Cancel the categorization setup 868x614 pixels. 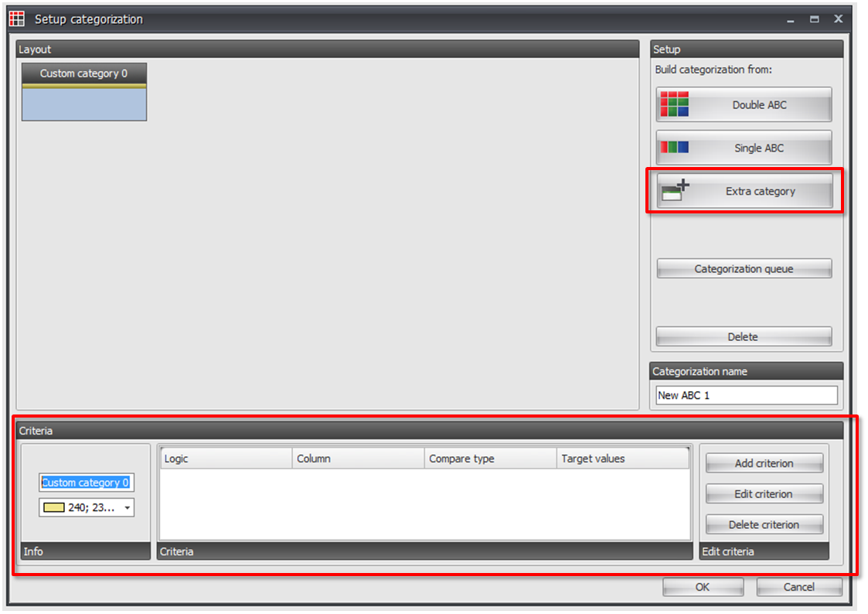(x=798, y=587)
